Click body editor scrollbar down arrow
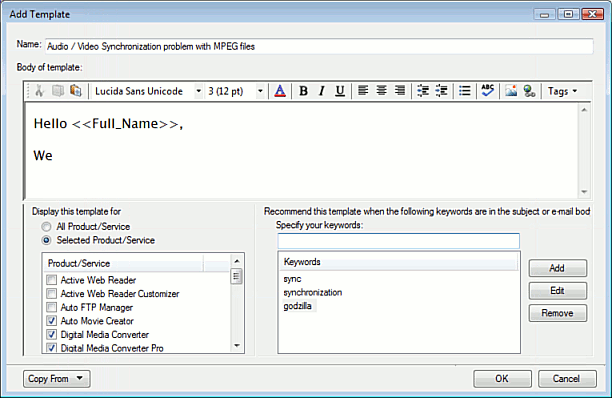 [x=584, y=192]
